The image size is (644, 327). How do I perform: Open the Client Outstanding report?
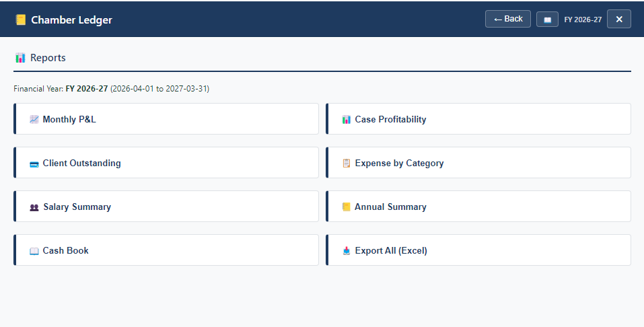(x=166, y=163)
